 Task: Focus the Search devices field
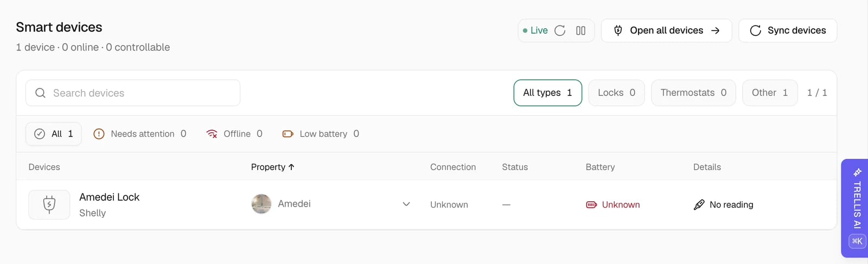click(133, 93)
